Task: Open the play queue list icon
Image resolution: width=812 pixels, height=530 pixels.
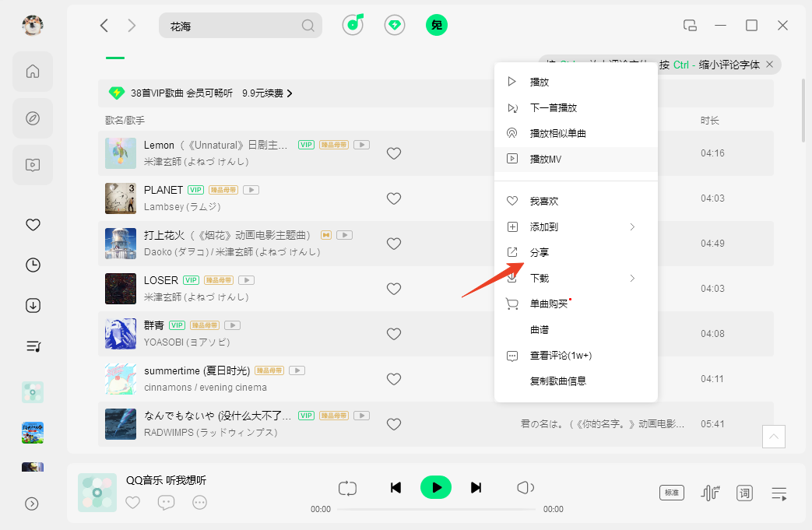Action: click(779, 493)
